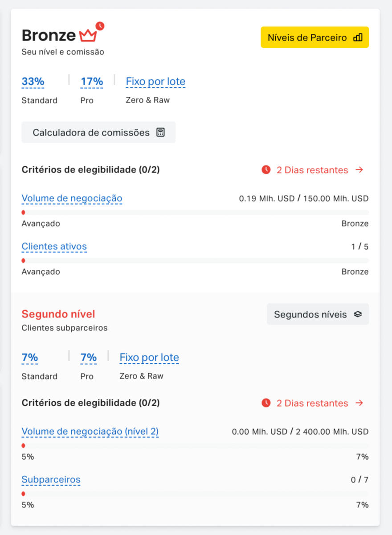Viewport: 392px width, 535px height.
Task: Click the second-level 7% Standard link
Action: point(30,358)
